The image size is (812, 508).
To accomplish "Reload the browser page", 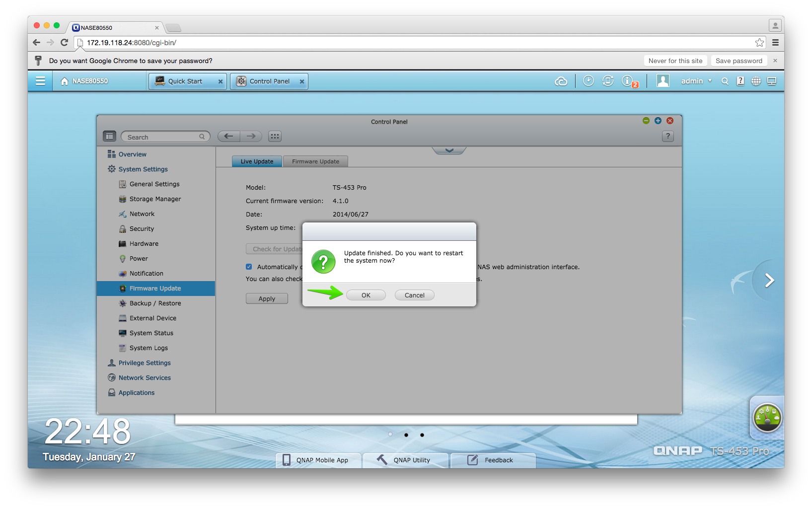I will (x=64, y=43).
